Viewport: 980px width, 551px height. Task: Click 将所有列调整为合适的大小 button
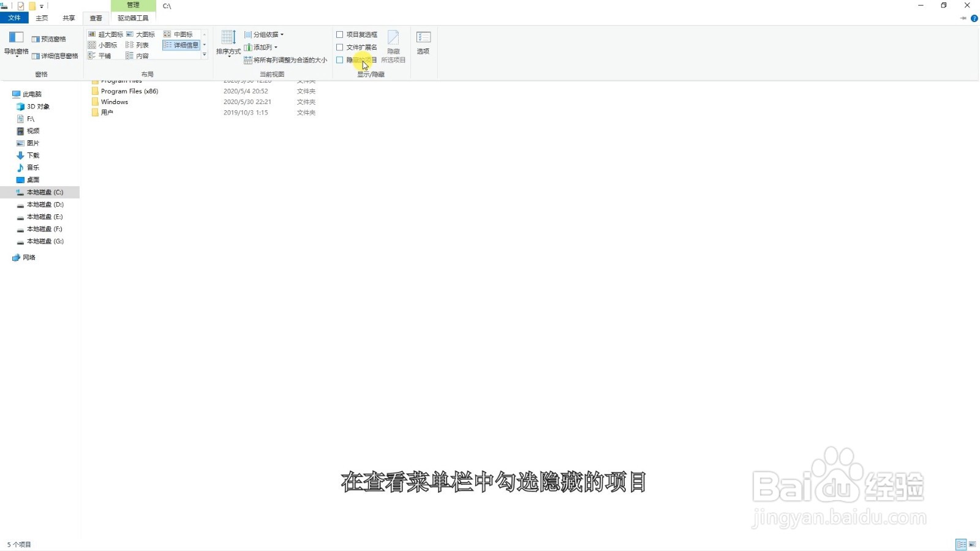pos(285,60)
